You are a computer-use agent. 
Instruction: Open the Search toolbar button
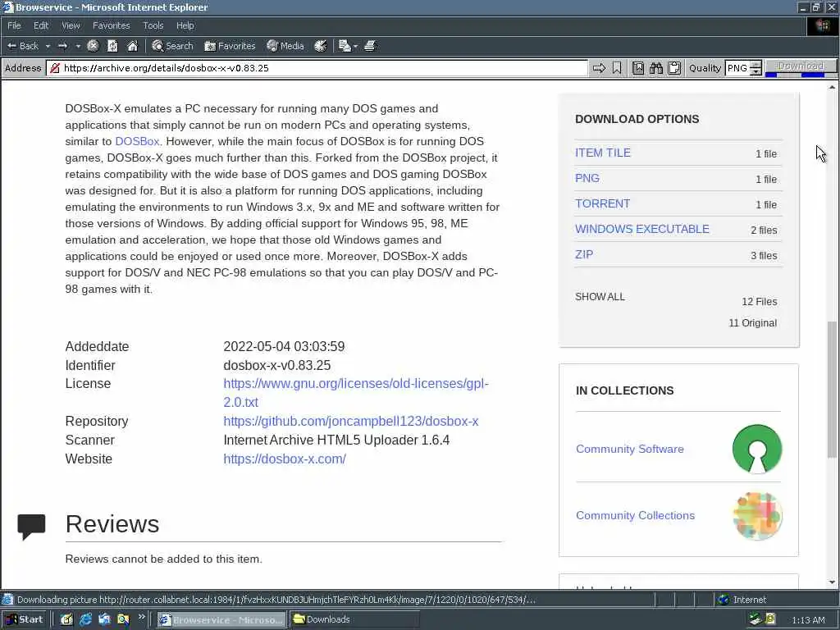click(x=172, y=46)
